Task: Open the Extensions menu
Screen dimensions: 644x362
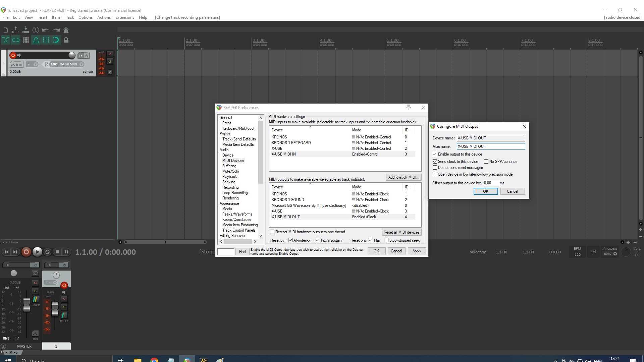Action: pyautogui.click(x=124, y=17)
